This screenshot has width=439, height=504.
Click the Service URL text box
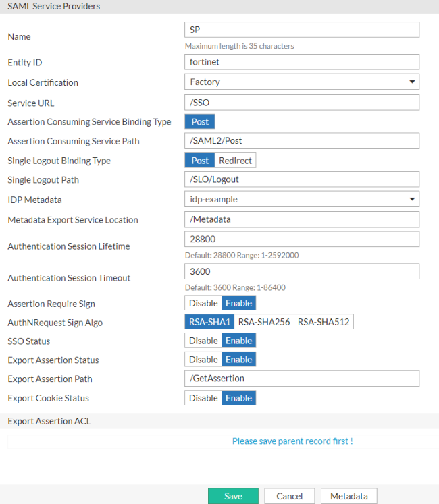pyautogui.click(x=301, y=103)
